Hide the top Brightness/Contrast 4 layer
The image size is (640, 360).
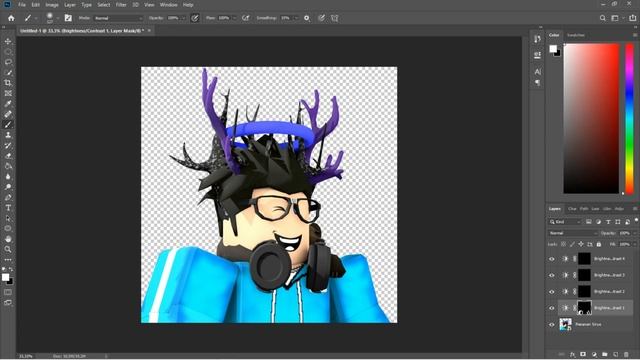(x=552, y=259)
